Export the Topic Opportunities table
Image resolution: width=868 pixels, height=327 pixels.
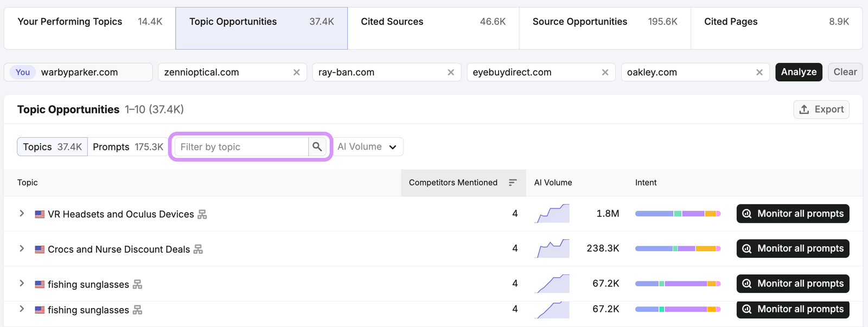[x=821, y=110]
